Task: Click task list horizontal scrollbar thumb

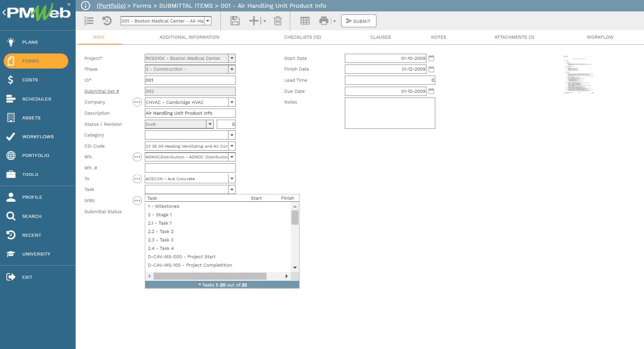Action: tap(210, 276)
